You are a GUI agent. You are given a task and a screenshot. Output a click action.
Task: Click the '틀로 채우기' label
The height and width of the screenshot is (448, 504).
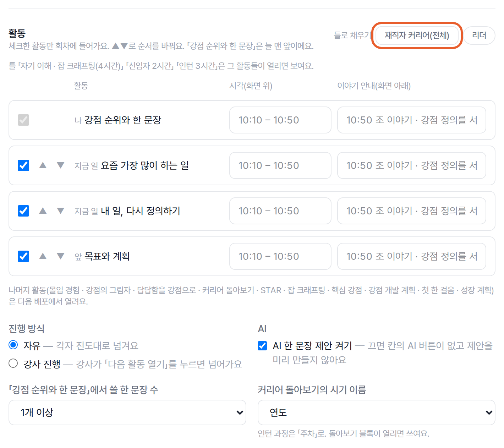click(x=352, y=35)
